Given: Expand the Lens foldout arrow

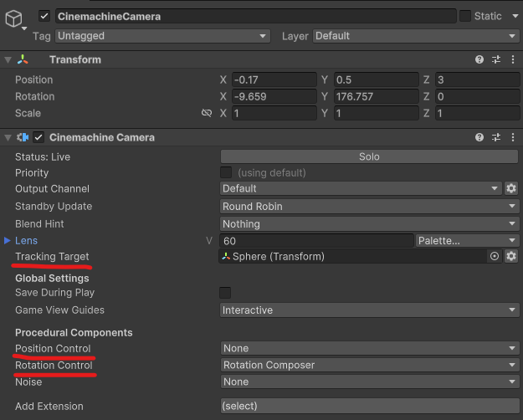Looking at the screenshot, I should tap(7, 240).
